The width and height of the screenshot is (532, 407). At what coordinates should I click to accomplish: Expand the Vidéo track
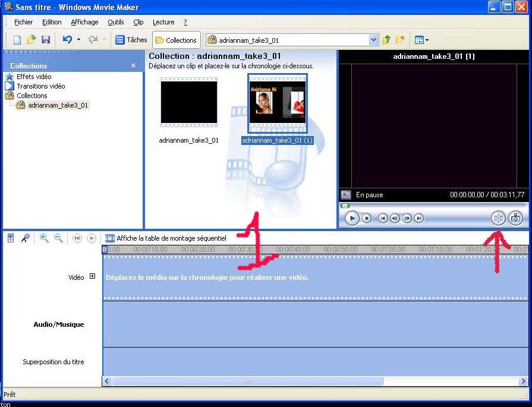(x=92, y=276)
